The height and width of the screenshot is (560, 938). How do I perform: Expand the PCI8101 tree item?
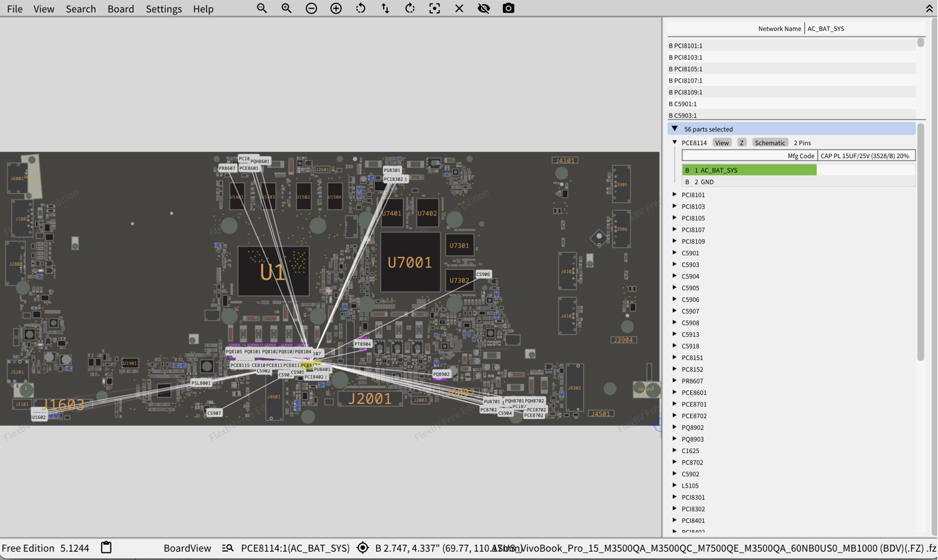point(675,195)
